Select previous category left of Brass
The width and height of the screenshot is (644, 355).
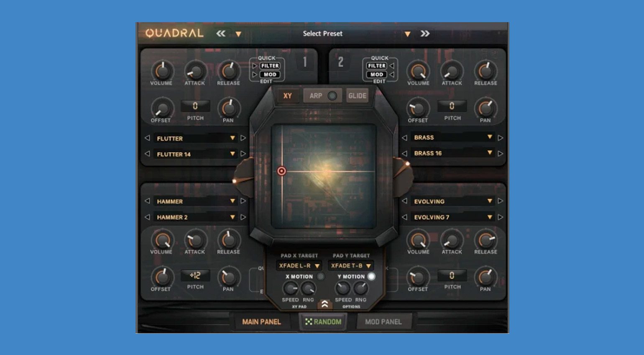coord(404,137)
